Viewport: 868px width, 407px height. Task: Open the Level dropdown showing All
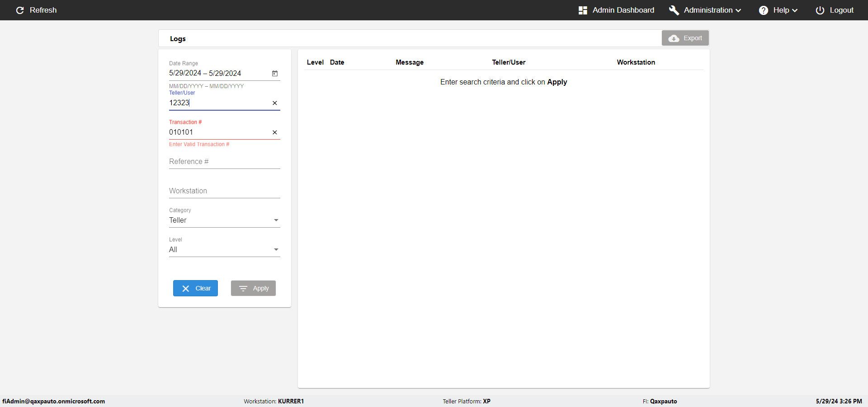225,249
